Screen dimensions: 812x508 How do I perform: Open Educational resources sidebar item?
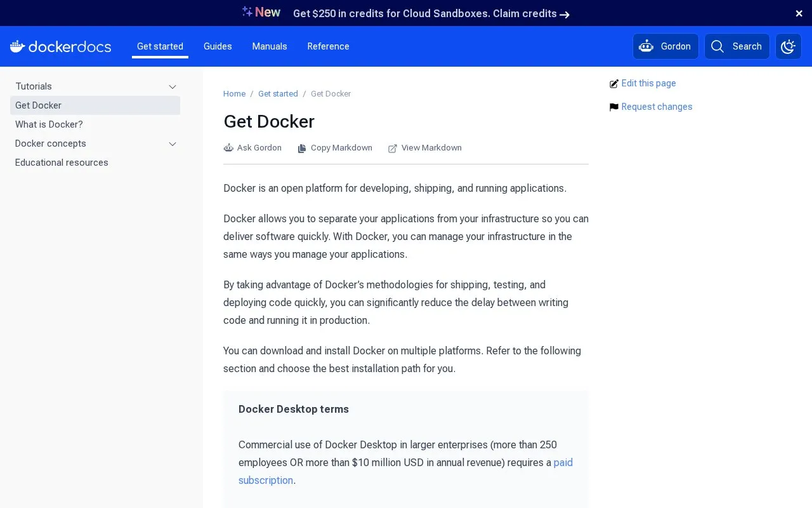[62, 163]
